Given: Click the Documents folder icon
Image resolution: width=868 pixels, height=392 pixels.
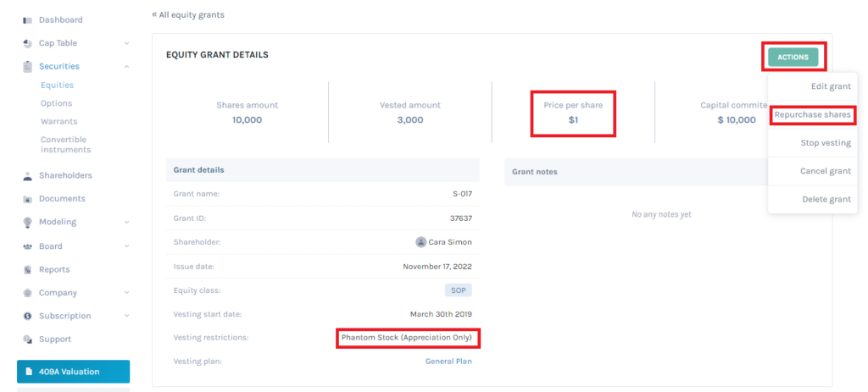Looking at the screenshot, I should point(27,199).
